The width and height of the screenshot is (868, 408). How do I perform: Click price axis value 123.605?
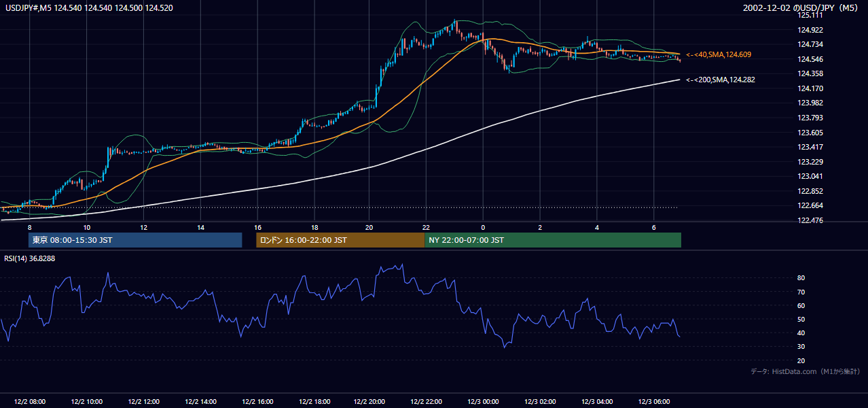(810, 133)
